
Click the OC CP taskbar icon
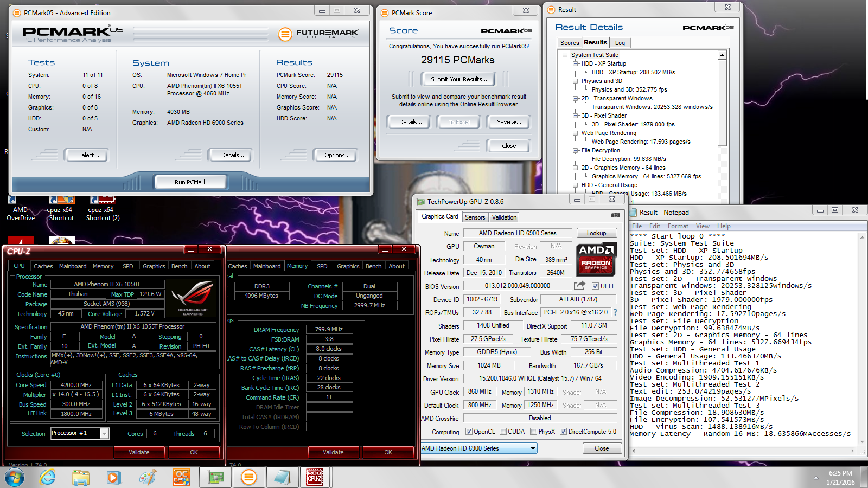pos(181,477)
